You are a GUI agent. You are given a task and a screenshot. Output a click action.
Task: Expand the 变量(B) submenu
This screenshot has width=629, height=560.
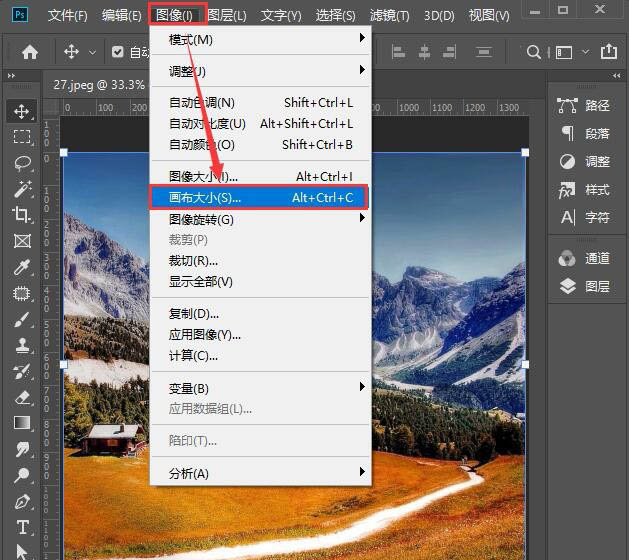click(x=260, y=388)
